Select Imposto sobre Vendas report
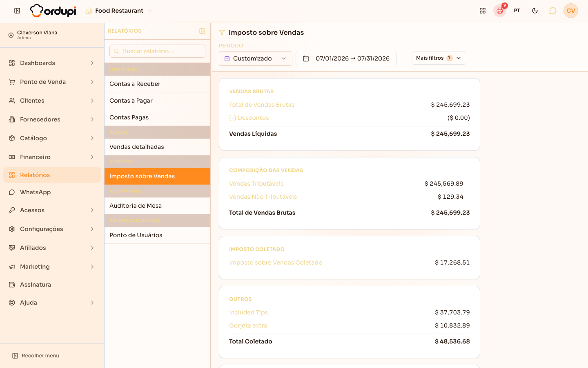The width and height of the screenshot is (588, 368). click(157, 176)
